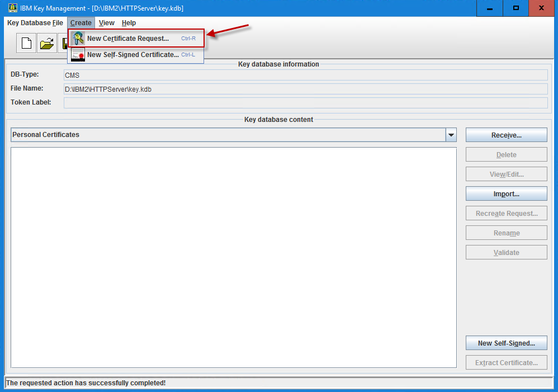This screenshot has width=558, height=392.
Task: Open the Personal Certificates dropdown
Action: (451, 135)
